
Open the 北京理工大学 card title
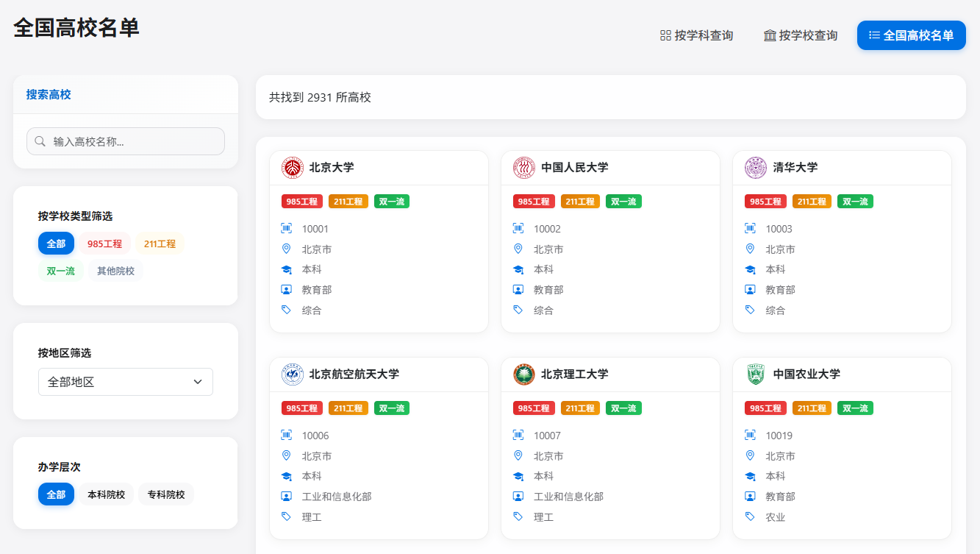(575, 374)
